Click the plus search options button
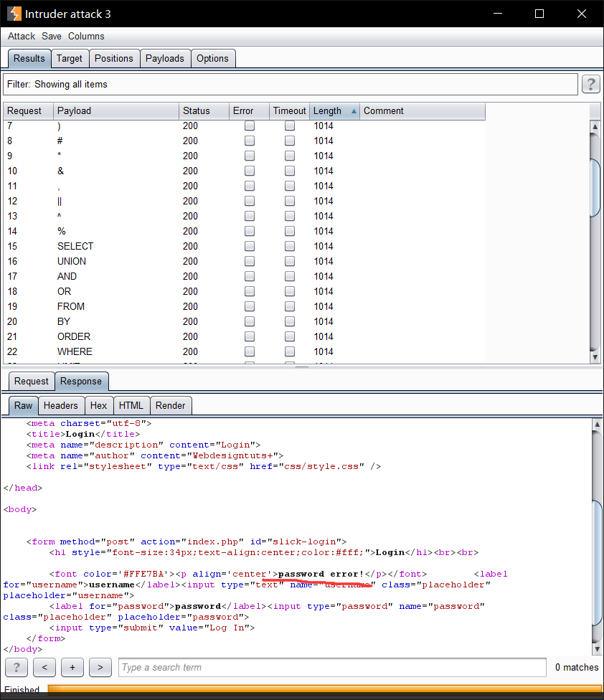This screenshot has width=604, height=700. coord(72,668)
